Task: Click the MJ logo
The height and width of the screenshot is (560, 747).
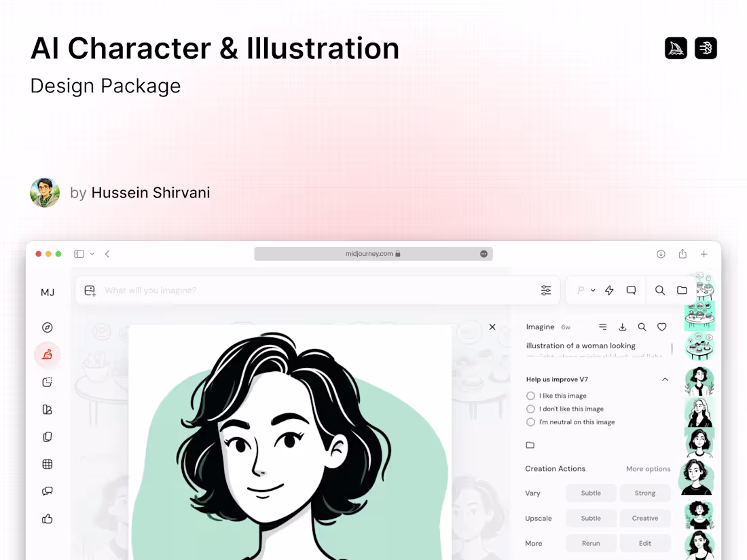Action: coord(48,293)
